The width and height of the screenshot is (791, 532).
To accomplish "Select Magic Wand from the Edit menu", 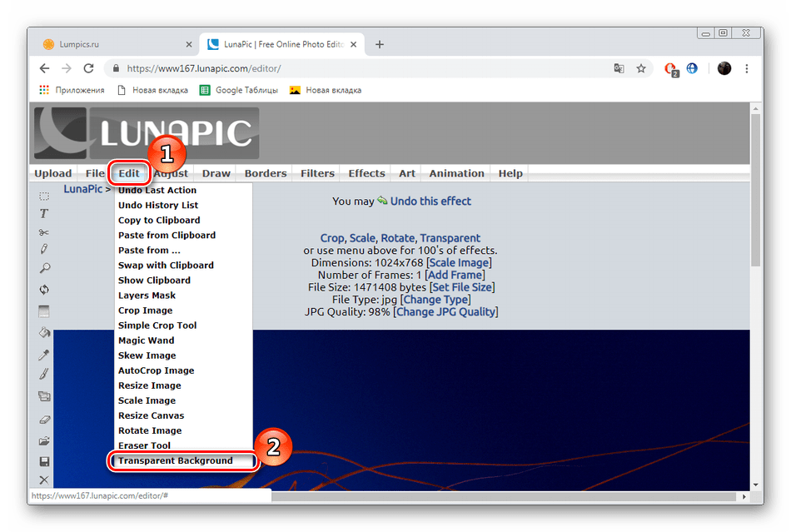I will point(147,341).
